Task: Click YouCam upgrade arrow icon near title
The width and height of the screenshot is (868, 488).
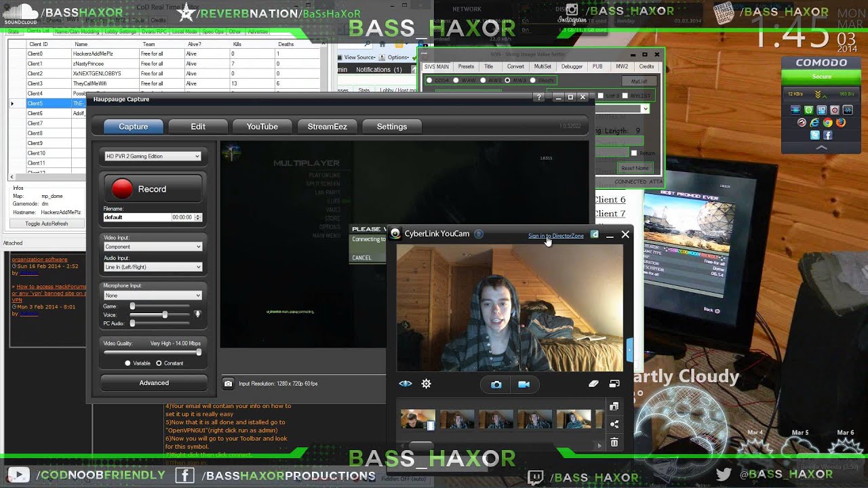Action: 479,234
